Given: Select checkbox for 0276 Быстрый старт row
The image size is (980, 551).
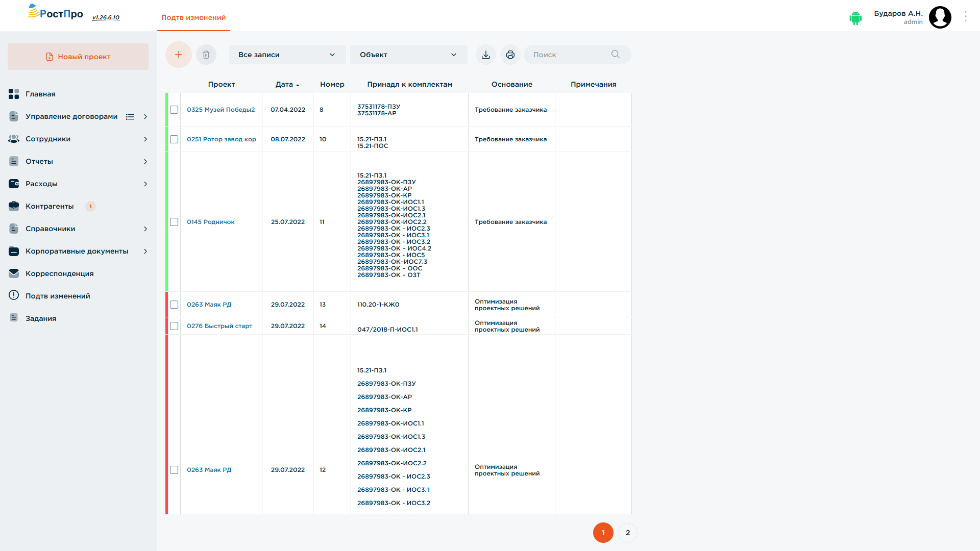Looking at the screenshot, I should [174, 326].
